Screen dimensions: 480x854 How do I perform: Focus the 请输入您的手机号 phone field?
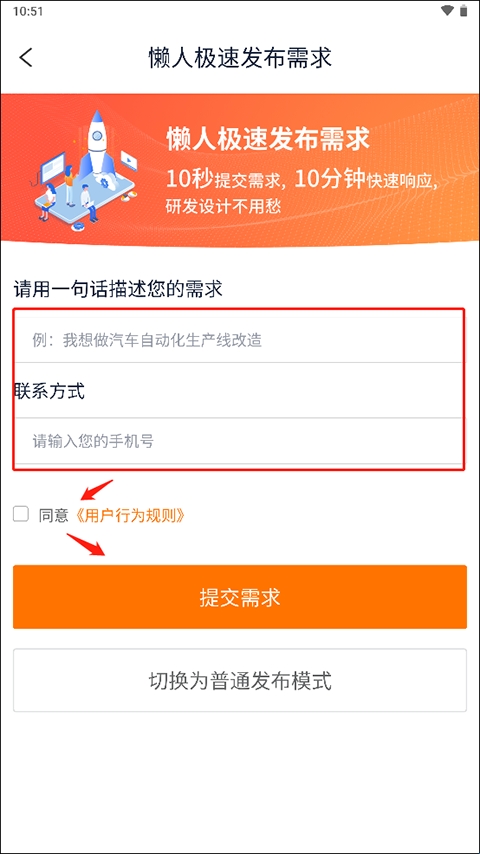pyautogui.click(x=239, y=441)
